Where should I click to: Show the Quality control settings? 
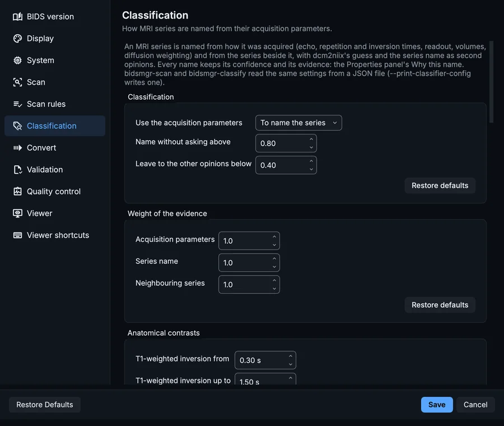[x=55, y=192]
